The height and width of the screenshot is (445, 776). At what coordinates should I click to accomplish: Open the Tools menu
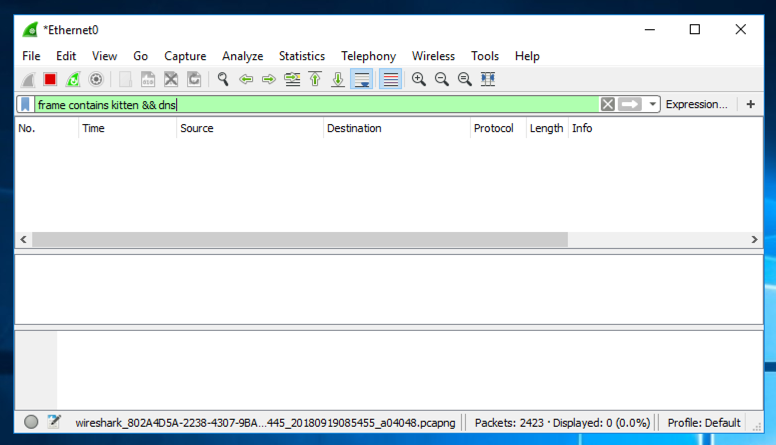point(485,56)
